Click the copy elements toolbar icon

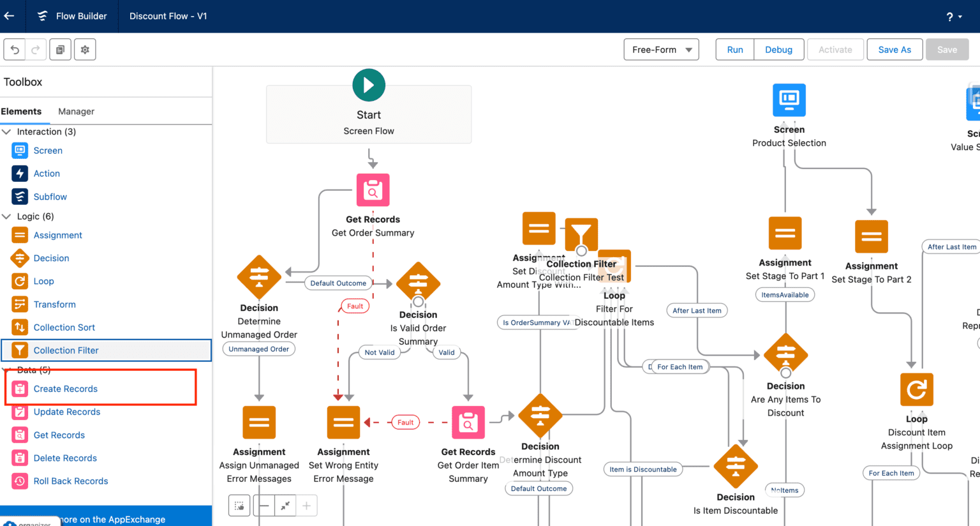(x=60, y=50)
